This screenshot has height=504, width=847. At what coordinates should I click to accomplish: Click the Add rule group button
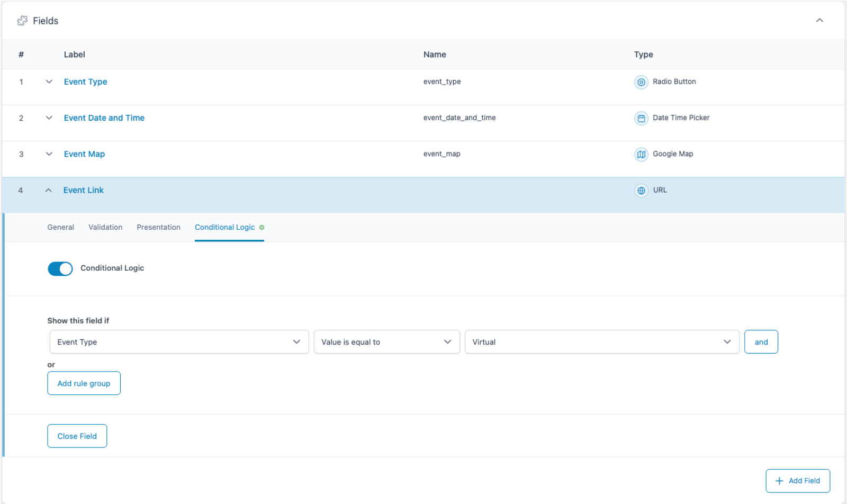tap(84, 383)
